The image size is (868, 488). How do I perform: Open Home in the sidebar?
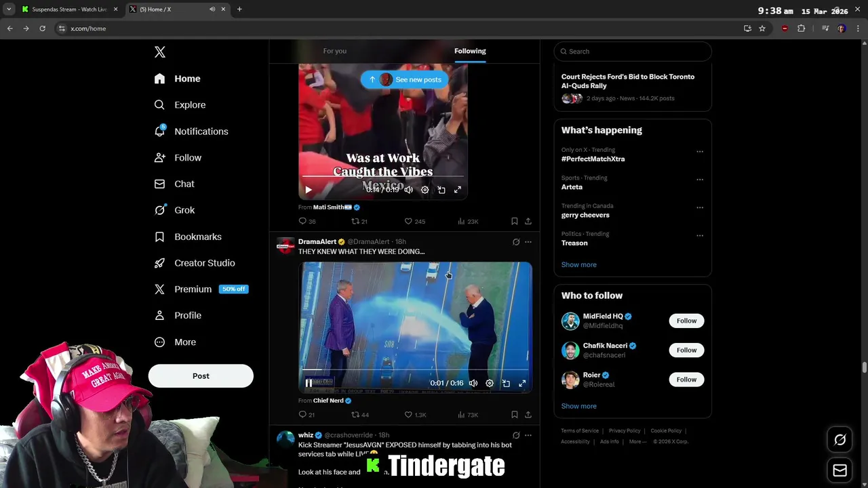click(x=177, y=79)
